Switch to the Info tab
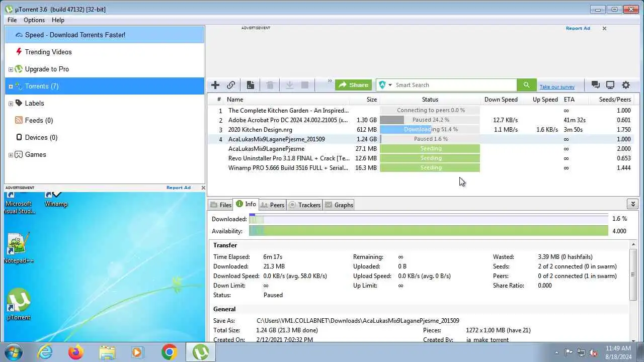 246,204
